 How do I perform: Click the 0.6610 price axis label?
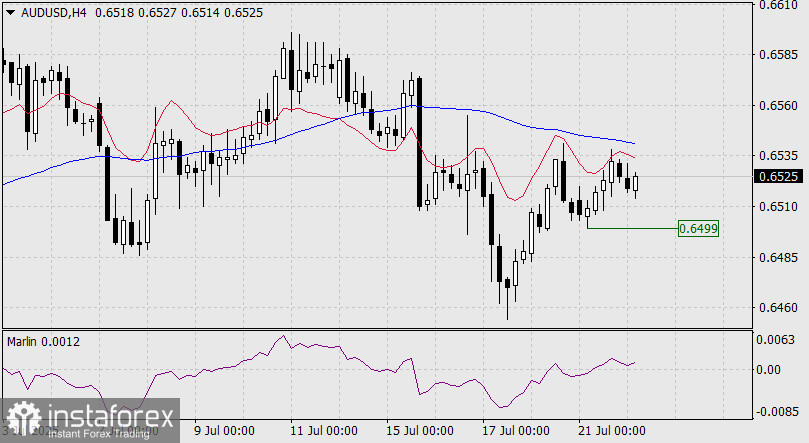(778, 5)
